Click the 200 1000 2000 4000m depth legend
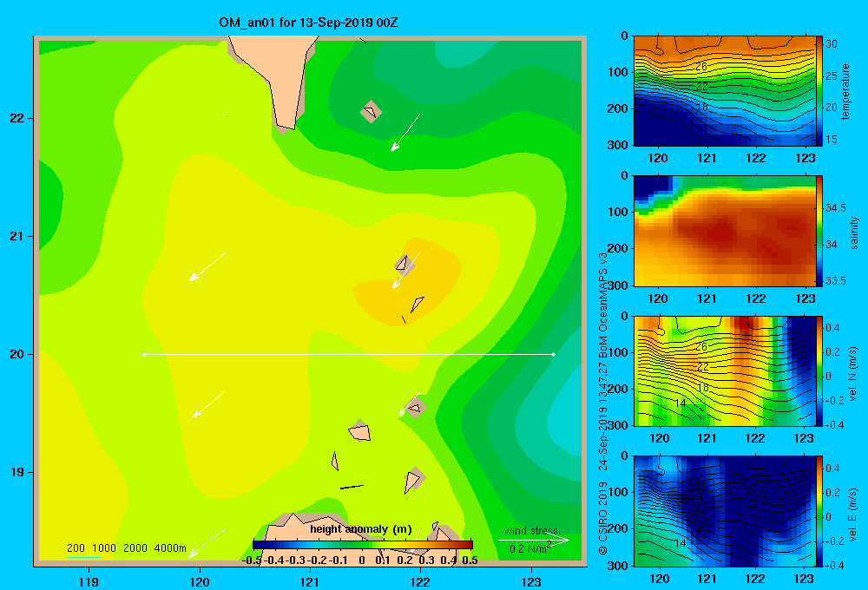868x590 pixels. [x=126, y=548]
